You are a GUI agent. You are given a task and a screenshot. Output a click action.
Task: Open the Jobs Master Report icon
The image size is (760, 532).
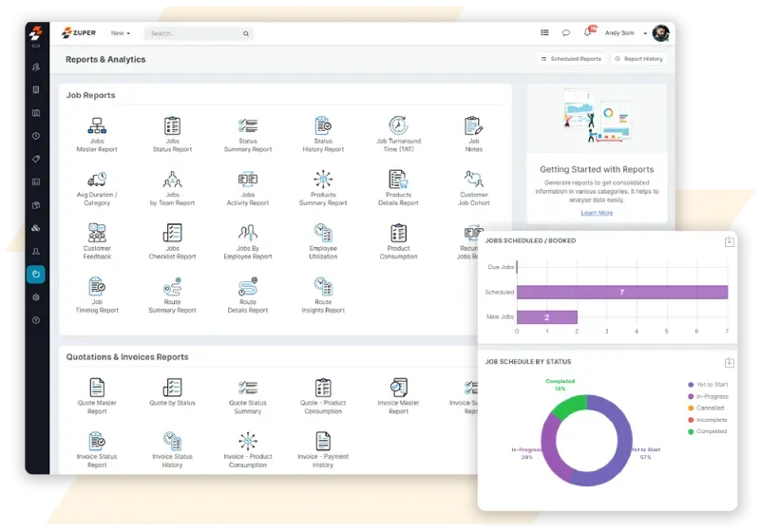[97, 126]
